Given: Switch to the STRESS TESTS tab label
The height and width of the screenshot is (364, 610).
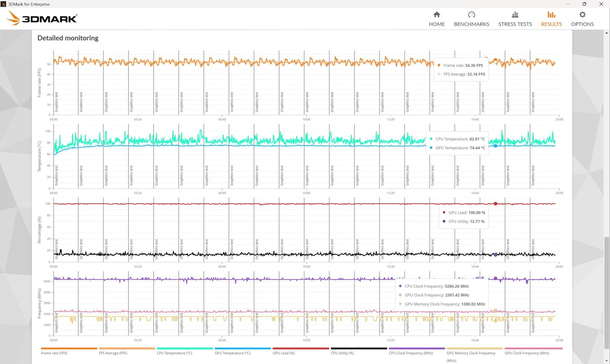Looking at the screenshot, I should pyautogui.click(x=515, y=24).
